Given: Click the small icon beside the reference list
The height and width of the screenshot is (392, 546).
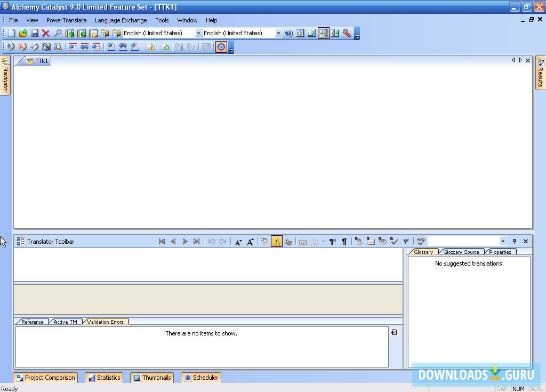Looking at the screenshot, I should [x=394, y=332].
